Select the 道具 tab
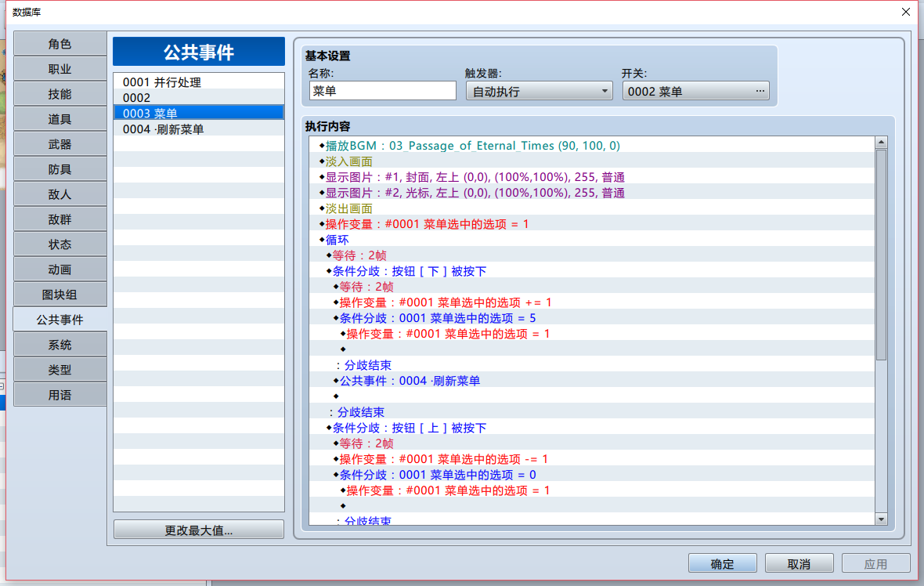 pyautogui.click(x=60, y=119)
